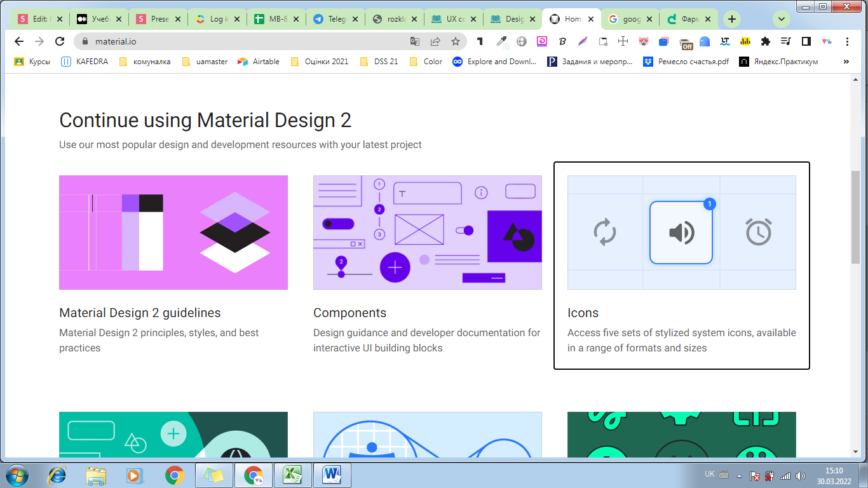Open a new tab with the plus button
Screen dimensions: 868x488
click(x=732, y=19)
